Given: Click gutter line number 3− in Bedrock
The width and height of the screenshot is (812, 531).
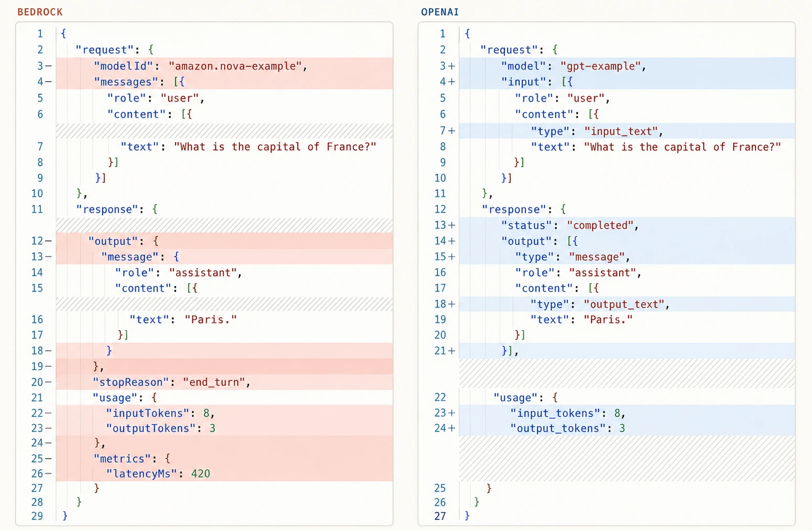Looking at the screenshot, I should click(x=44, y=66).
